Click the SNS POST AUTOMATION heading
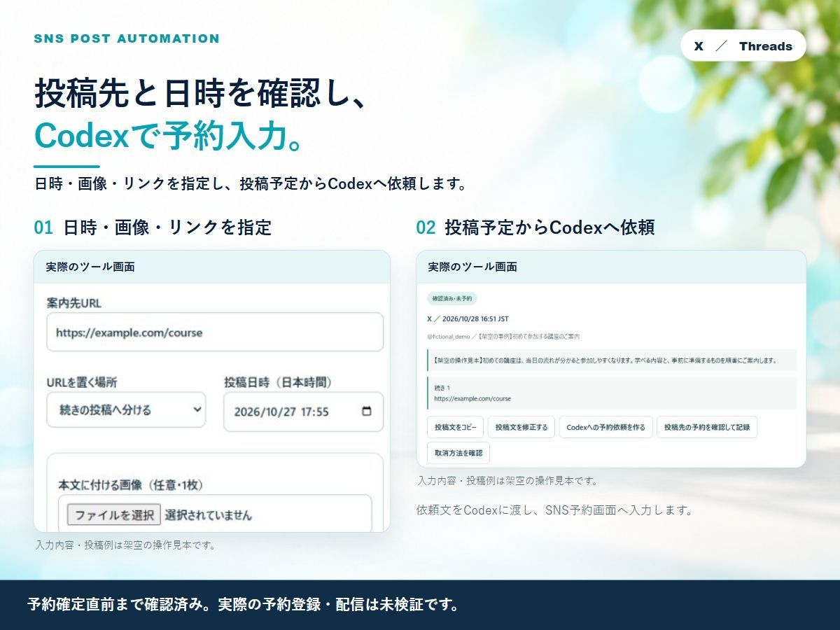Image resolution: width=840 pixels, height=630 pixels. [127, 38]
